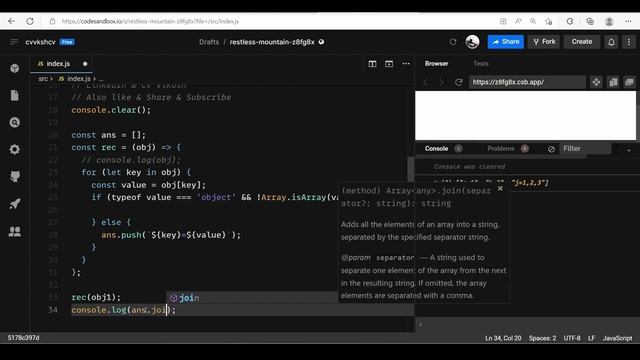The width and height of the screenshot is (640, 360).
Task: Open browser collections icon
Action: [590, 21]
